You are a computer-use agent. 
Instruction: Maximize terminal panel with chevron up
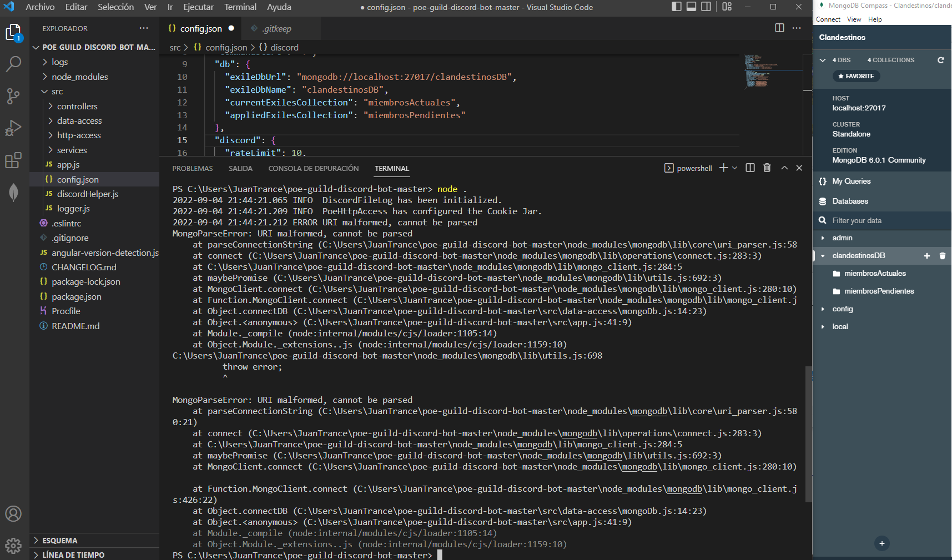coord(784,168)
